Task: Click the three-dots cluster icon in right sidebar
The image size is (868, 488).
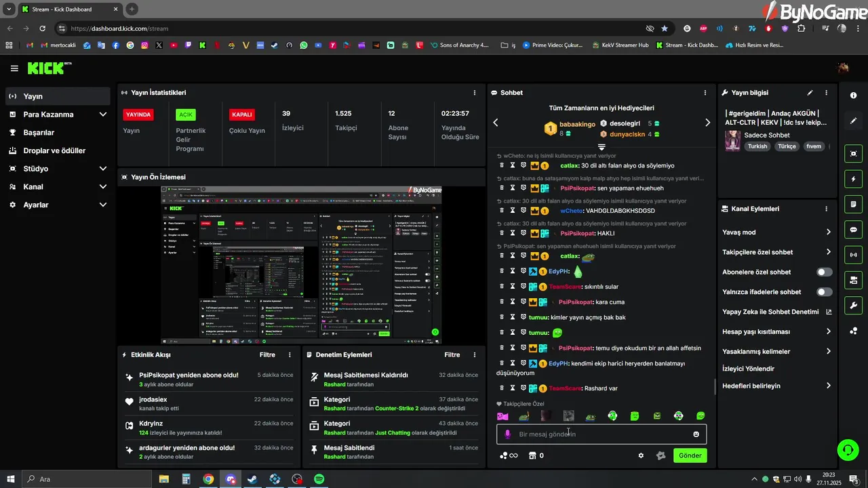Action: [854, 331]
